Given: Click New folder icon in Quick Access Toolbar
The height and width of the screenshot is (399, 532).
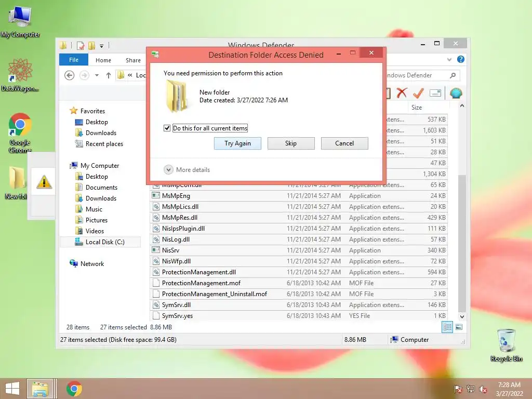Looking at the screenshot, I should (91, 46).
